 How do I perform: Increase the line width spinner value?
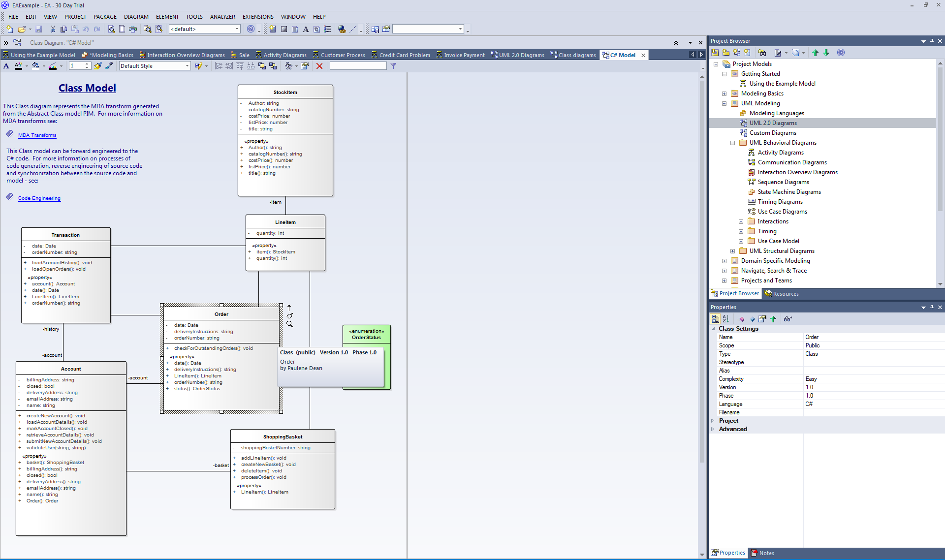click(87, 64)
